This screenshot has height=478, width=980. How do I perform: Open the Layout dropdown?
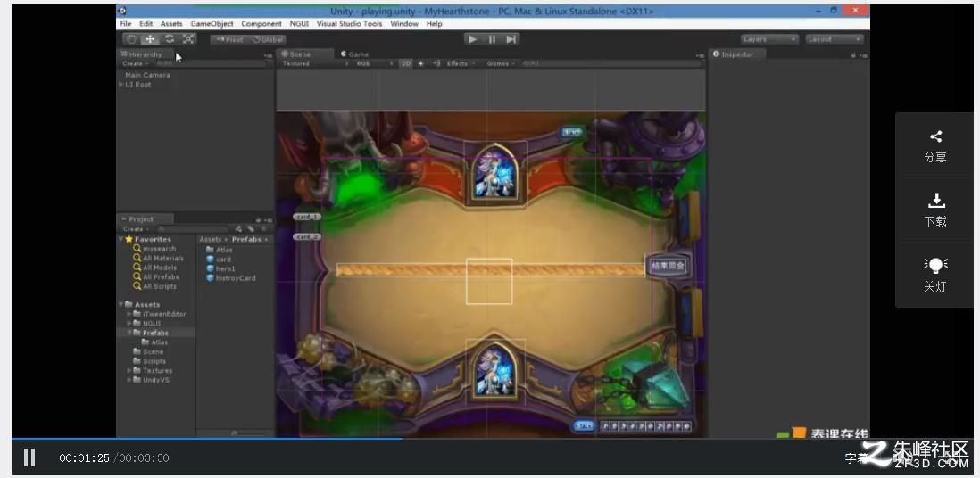pos(835,39)
